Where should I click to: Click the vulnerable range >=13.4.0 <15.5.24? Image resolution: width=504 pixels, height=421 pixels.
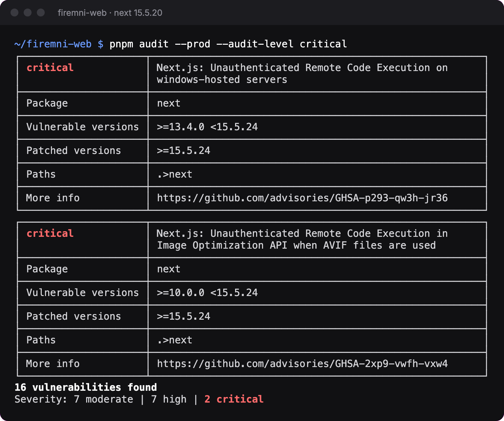coord(207,127)
